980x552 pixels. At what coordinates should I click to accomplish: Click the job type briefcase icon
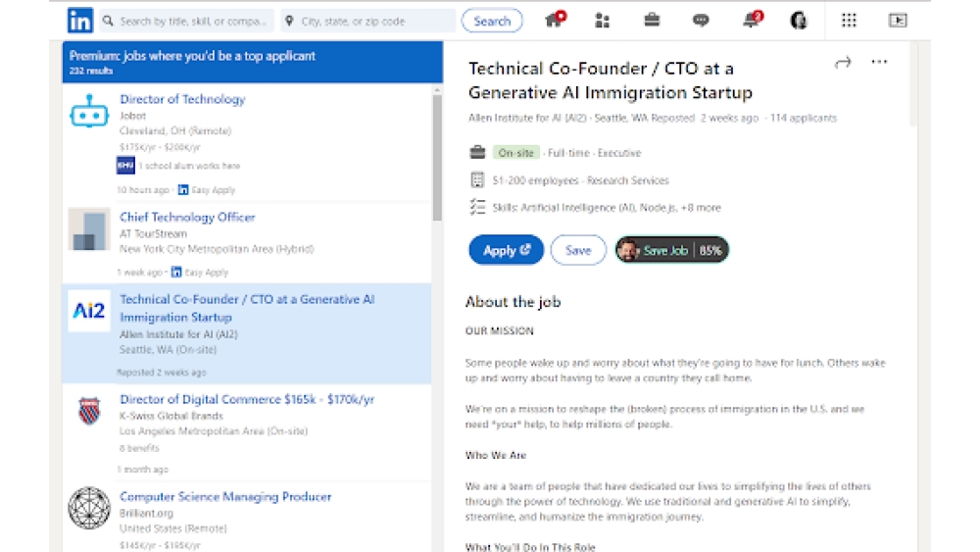click(477, 152)
